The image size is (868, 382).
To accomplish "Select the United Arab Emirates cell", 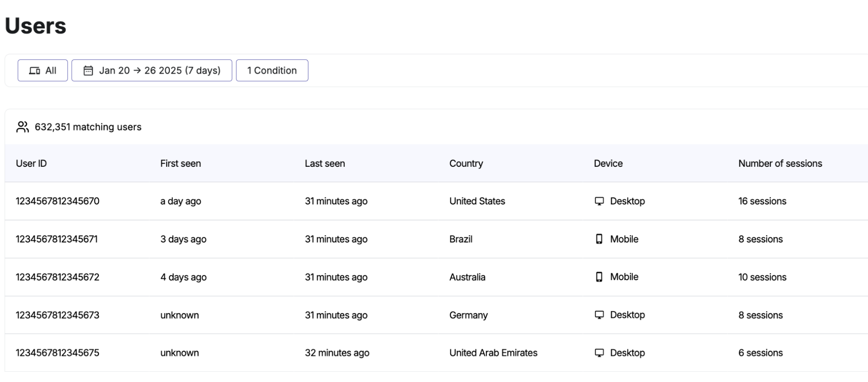I will coord(493,353).
